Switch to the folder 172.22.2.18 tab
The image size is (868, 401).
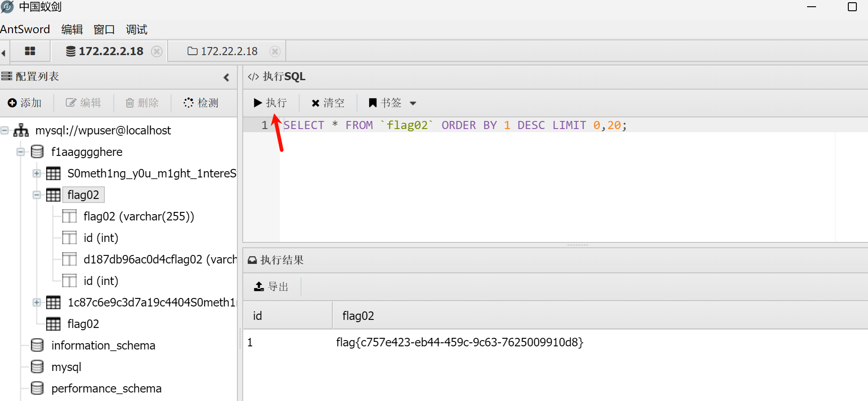[223, 52]
